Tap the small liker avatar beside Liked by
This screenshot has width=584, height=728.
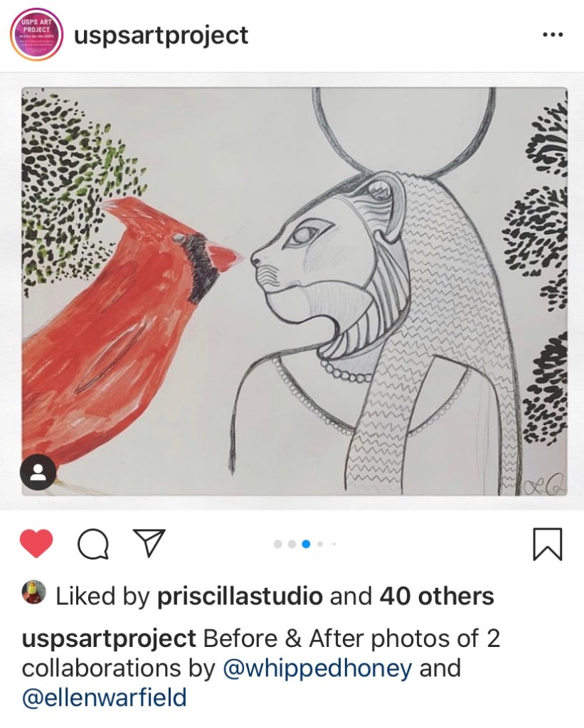click(x=34, y=593)
